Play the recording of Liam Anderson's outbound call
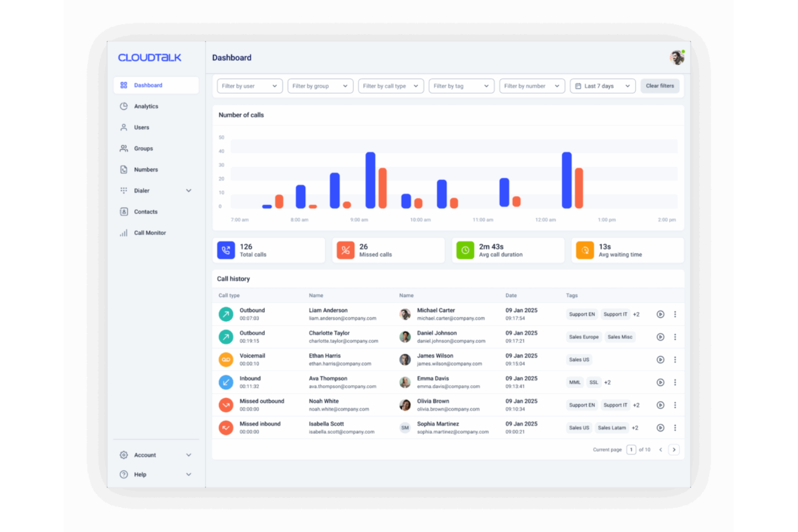 point(660,314)
